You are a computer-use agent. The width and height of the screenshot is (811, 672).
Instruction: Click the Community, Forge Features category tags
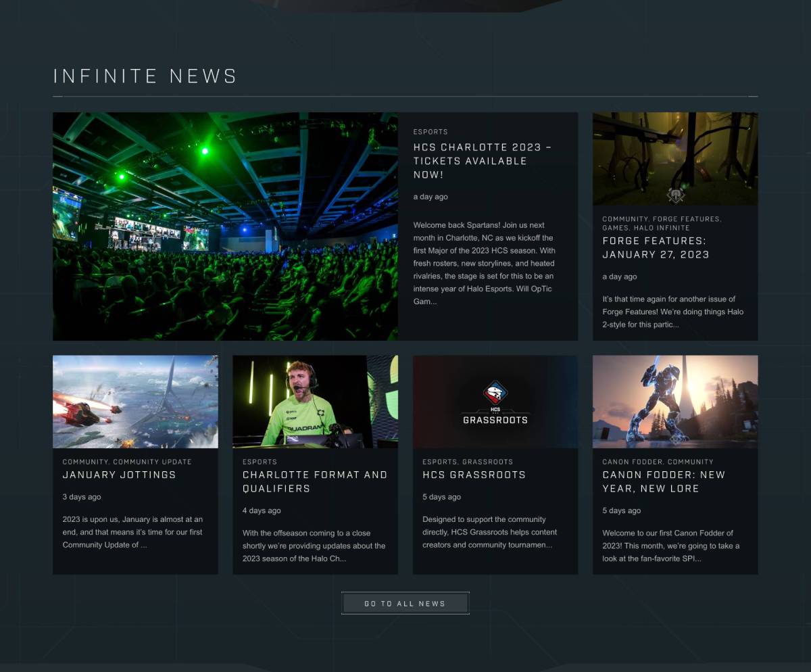tap(662, 223)
